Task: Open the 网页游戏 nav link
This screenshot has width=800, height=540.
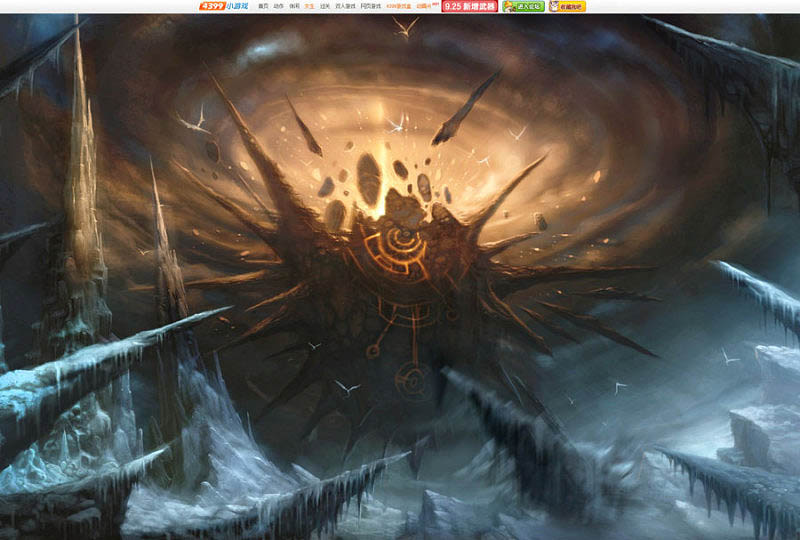Action: pos(371,6)
